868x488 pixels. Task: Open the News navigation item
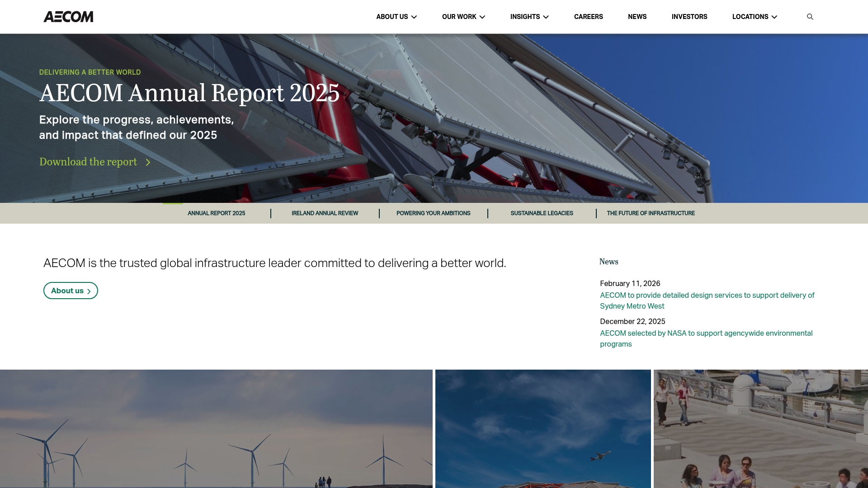[x=637, y=17]
